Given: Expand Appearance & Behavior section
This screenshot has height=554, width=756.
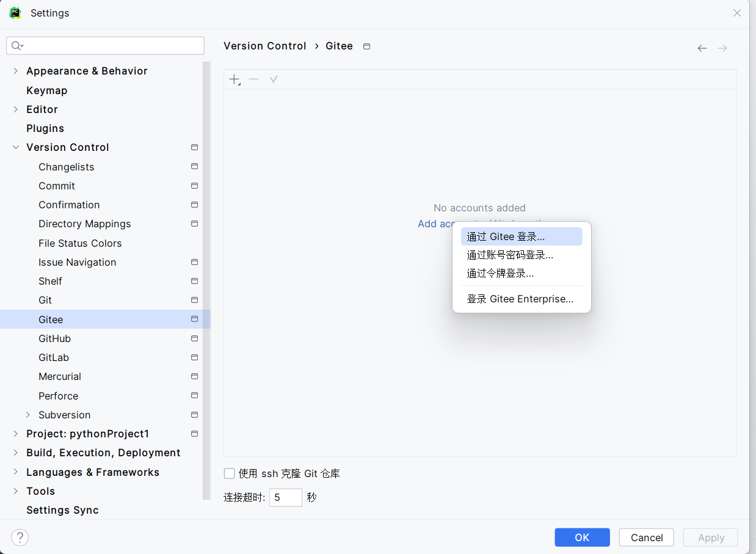Looking at the screenshot, I should tap(15, 71).
